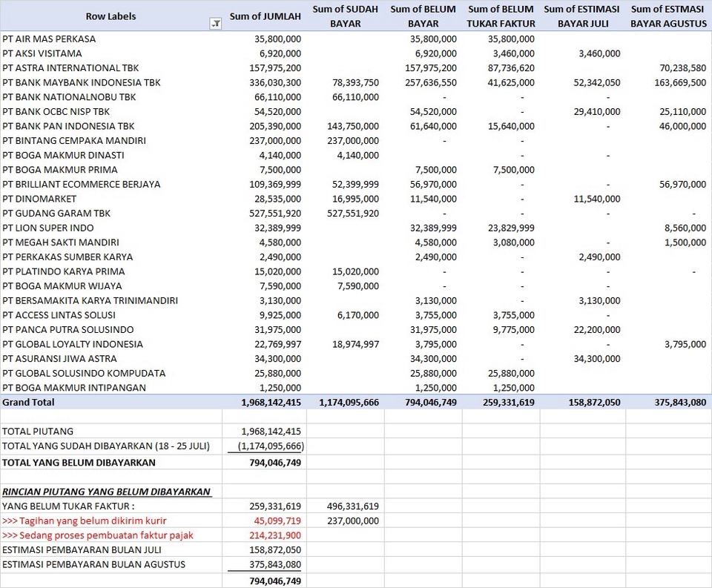Click Grand Total value 158,872,050
Screen dimensions: 712x588
[594, 403]
